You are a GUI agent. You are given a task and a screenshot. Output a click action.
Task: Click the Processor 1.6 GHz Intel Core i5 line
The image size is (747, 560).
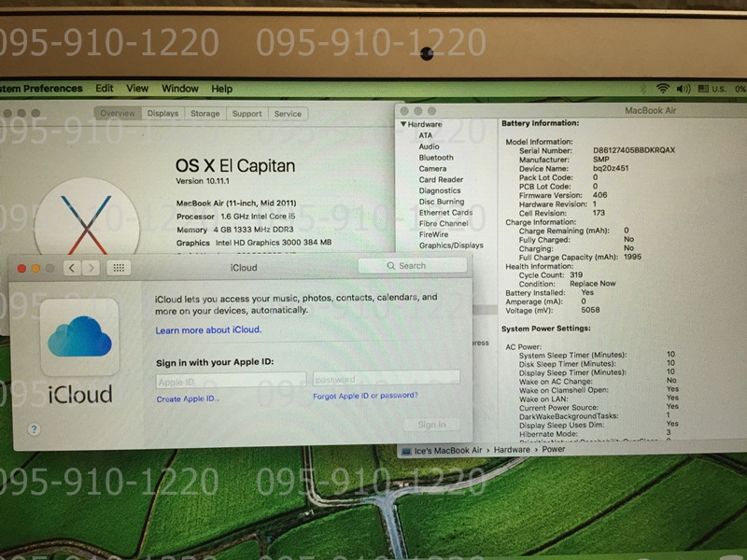point(236,217)
